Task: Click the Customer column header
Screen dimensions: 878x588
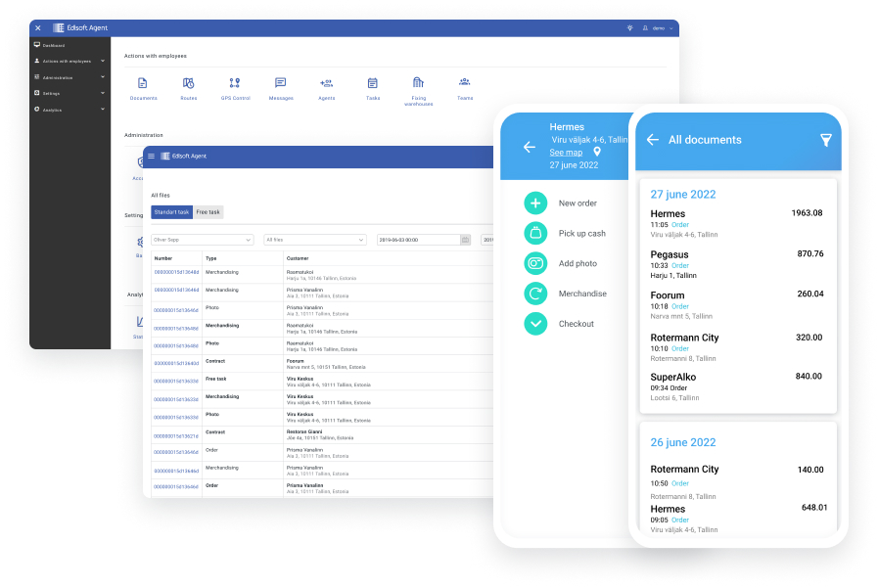Action: [298, 258]
